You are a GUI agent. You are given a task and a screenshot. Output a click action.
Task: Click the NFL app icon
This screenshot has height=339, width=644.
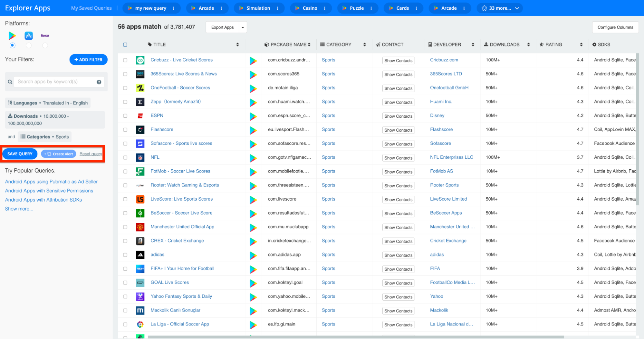[x=140, y=157]
